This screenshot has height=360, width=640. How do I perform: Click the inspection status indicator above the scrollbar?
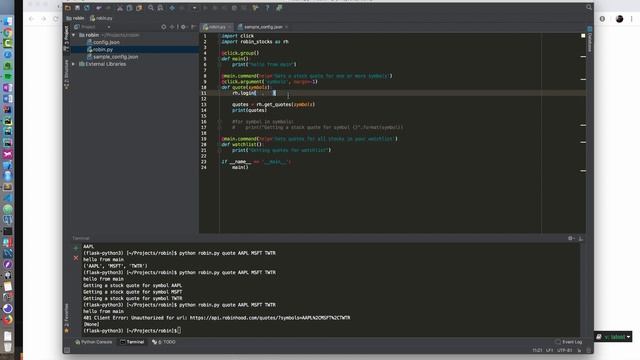point(583,36)
